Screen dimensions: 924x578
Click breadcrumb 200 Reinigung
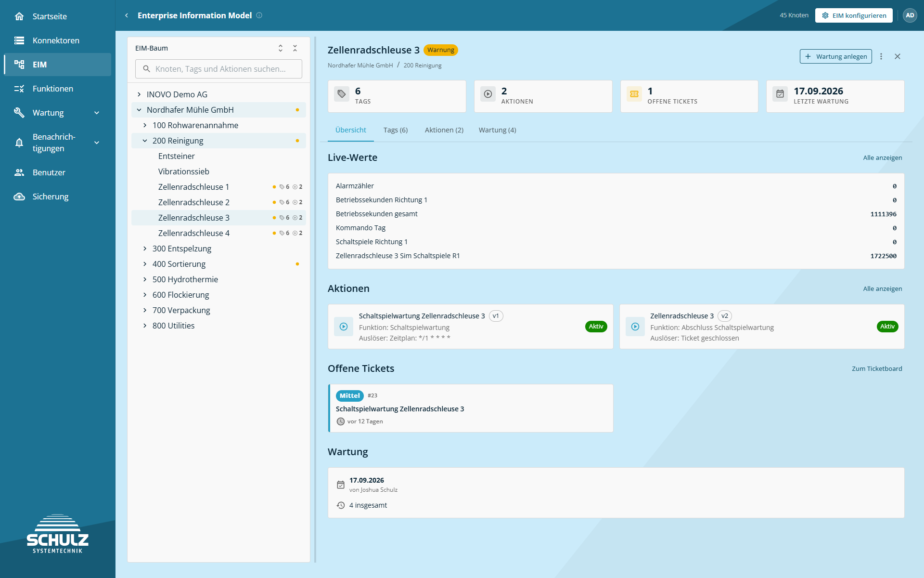(x=423, y=66)
